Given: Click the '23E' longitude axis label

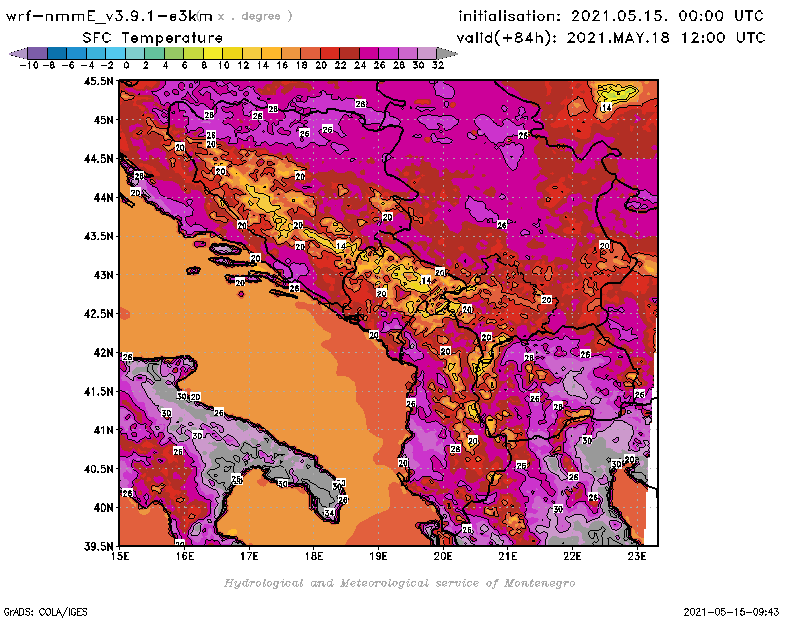Looking at the screenshot, I should point(637,556).
